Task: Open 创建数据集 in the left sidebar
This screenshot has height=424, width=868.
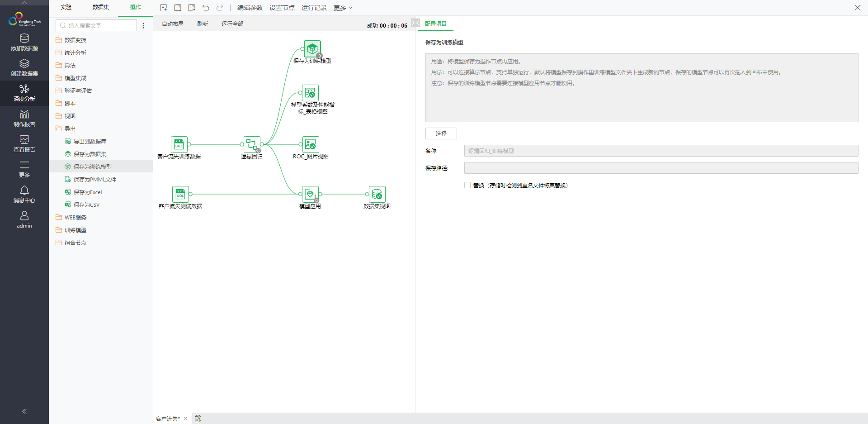Action: pyautogui.click(x=24, y=67)
